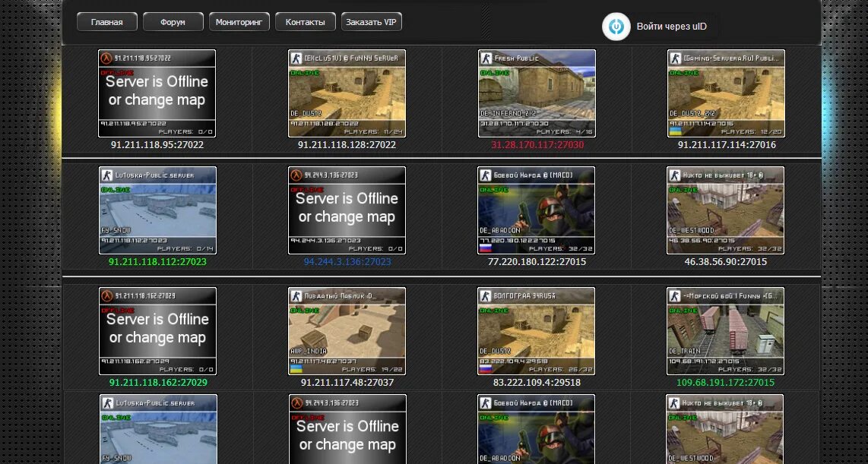Click Ukraine flag in AWP_INDIA banner

tap(296, 369)
